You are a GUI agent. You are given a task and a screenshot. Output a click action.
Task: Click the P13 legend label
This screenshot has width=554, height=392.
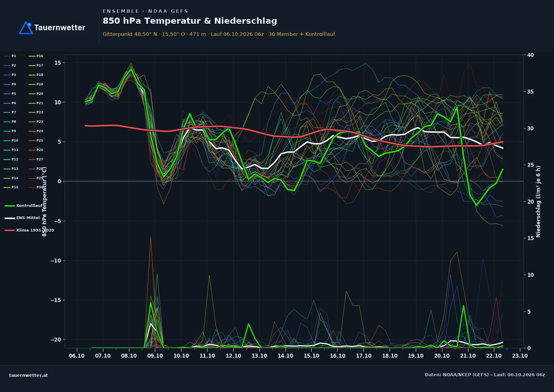15,169
